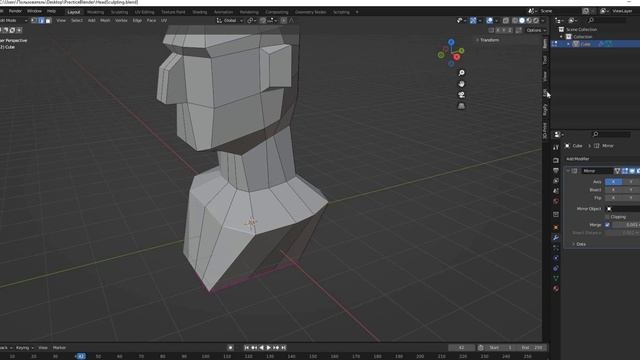Expand the Collection in outliner
Screen dimensions: 640x360
pyautogui.click(x=562, y=37)
